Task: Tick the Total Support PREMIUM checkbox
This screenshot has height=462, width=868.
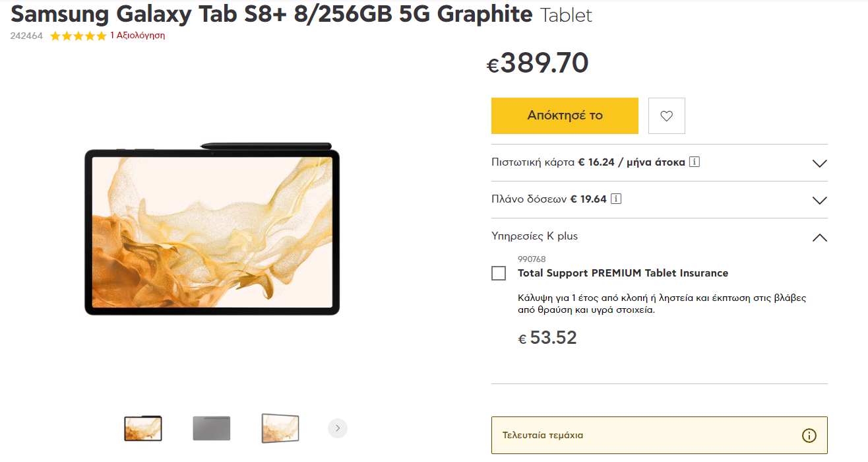Action: point(499,273)
